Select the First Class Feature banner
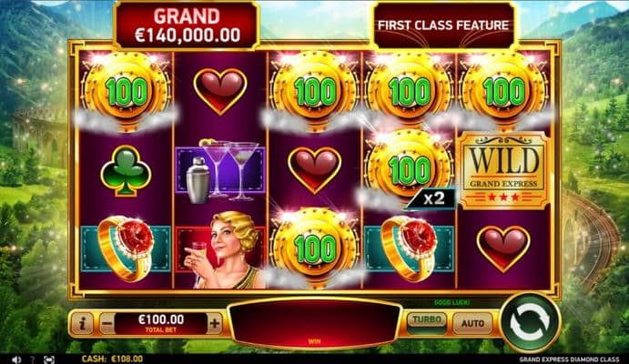629x364 pixels. tap(443, 25)
